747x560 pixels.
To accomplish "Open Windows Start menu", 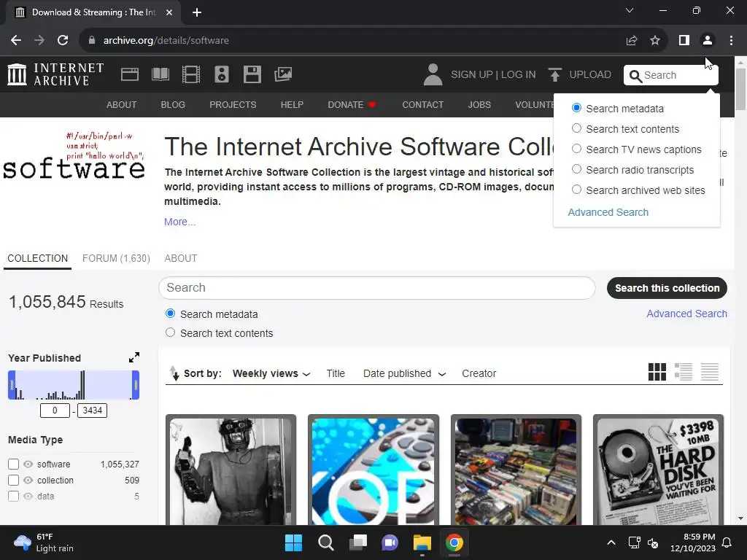I will [293, 542].
